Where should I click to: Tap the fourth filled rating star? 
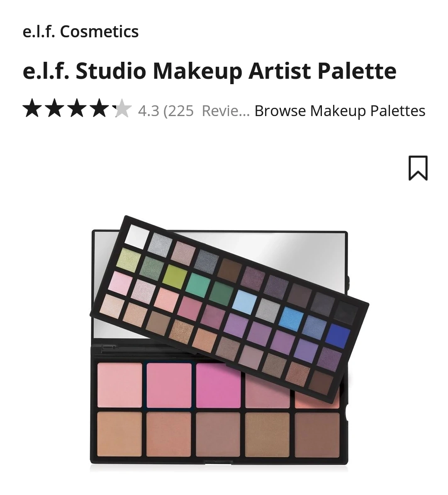[x=100, y=108]
